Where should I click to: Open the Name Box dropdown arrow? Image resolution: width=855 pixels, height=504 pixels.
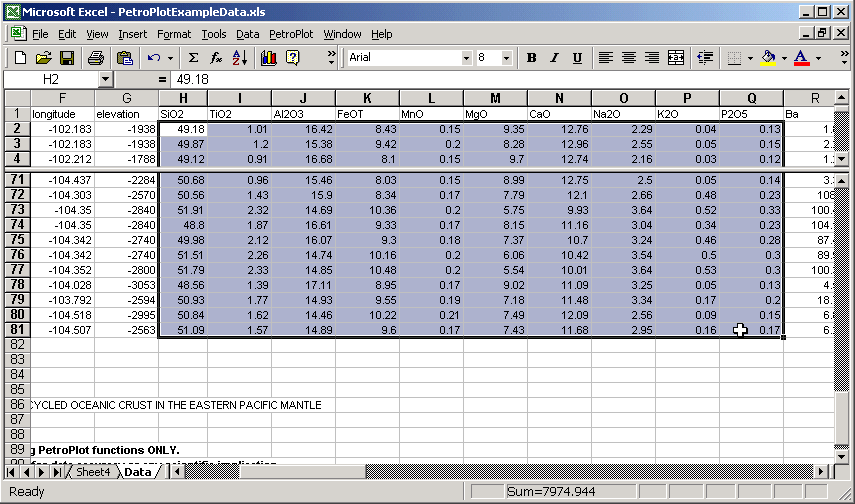pyautogui.click(x=106, y=79)
